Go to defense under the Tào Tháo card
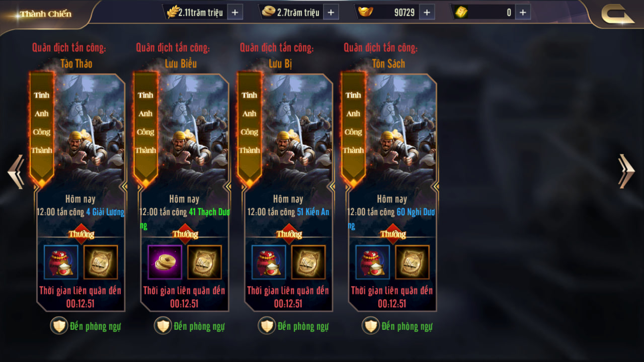Screen dimensions: 644x362 click(86, 326)
